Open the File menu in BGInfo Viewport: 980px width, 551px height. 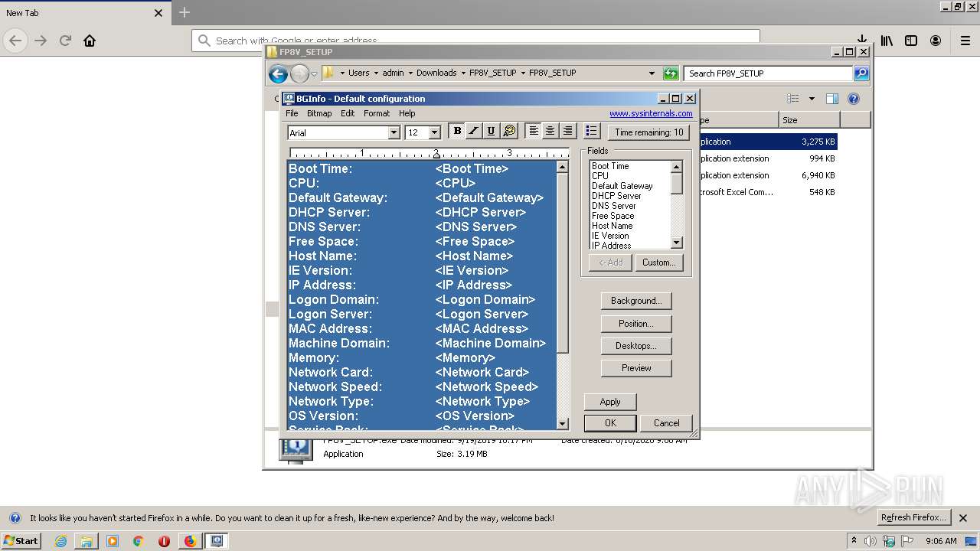point(292,113)
